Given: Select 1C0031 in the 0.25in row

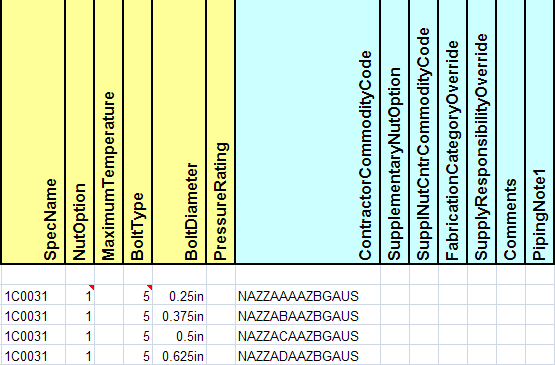Looking at the screenshot, I should pos(34,295).
